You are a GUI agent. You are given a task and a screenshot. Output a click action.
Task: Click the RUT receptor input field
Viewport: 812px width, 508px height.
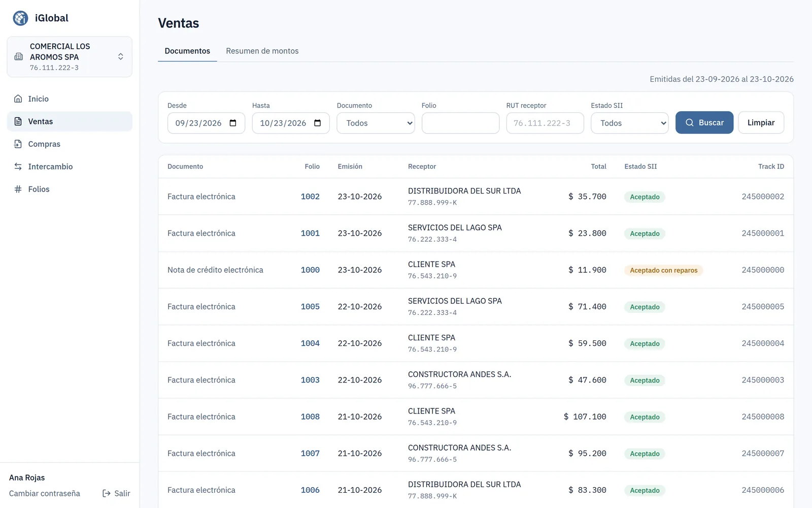(x=545, y=123)
